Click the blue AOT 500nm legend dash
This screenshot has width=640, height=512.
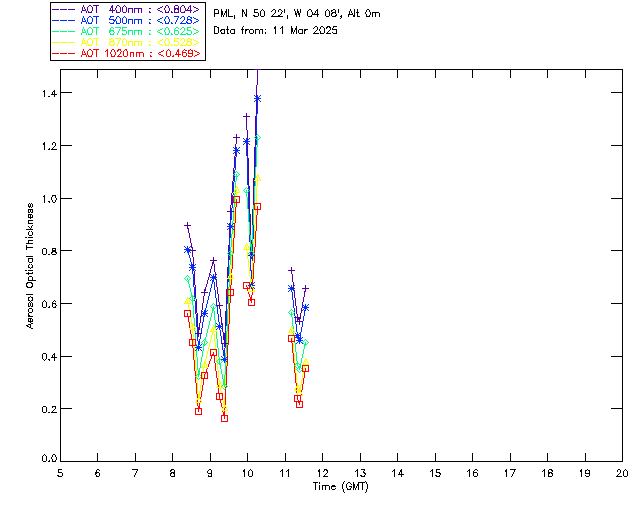pos(64,20)
